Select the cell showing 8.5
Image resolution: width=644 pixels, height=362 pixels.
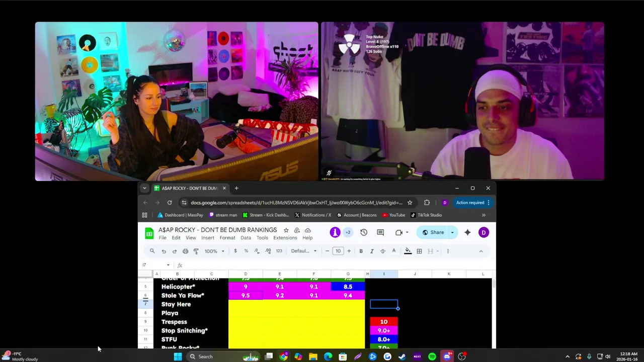tap(348, 287)
